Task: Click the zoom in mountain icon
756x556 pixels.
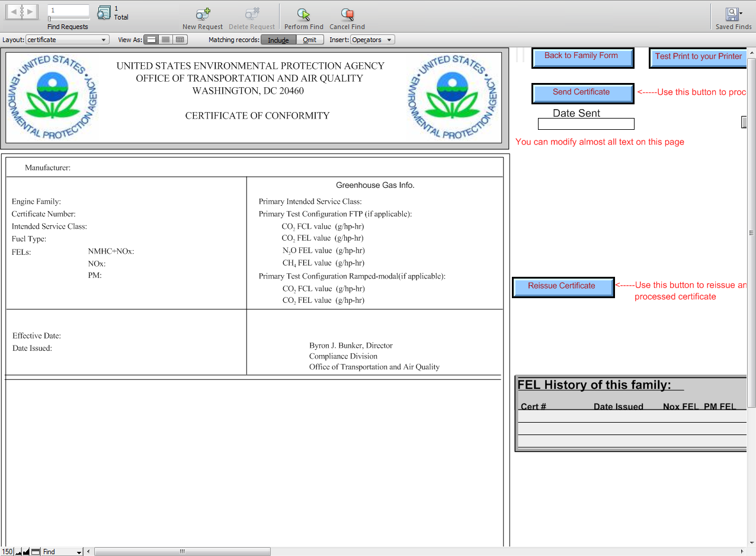Action: (26, 552)
